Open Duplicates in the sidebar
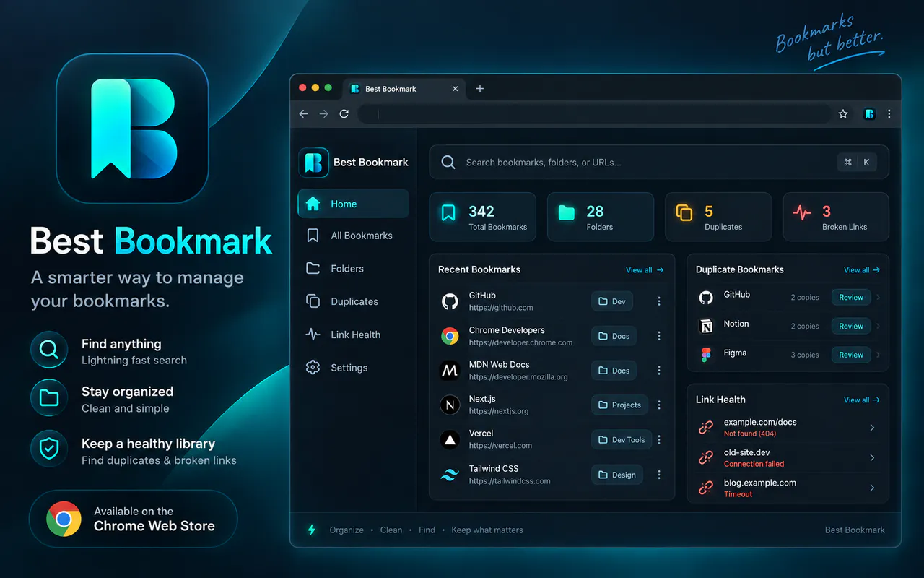924x578 pixels. pos(353,302)
